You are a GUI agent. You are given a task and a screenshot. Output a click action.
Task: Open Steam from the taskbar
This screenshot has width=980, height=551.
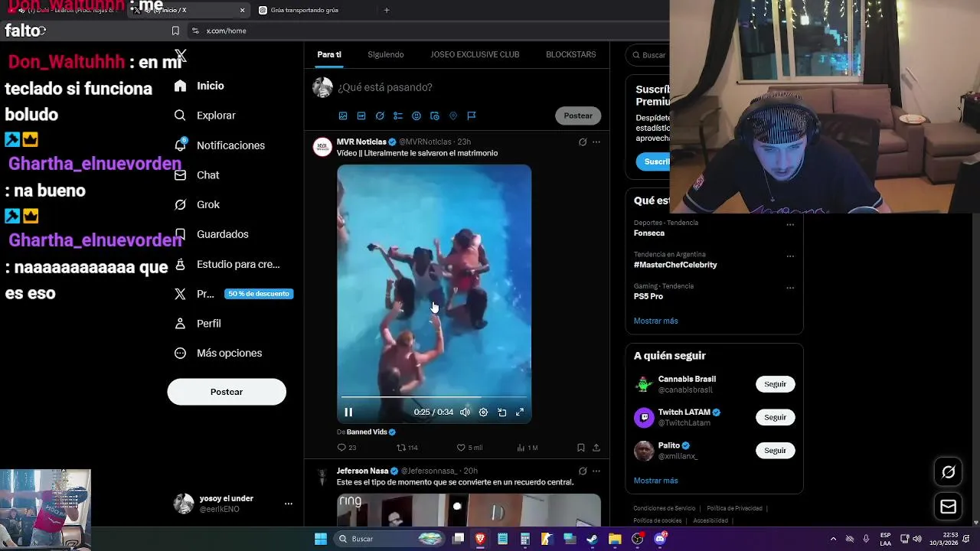[x=592, y=539]
